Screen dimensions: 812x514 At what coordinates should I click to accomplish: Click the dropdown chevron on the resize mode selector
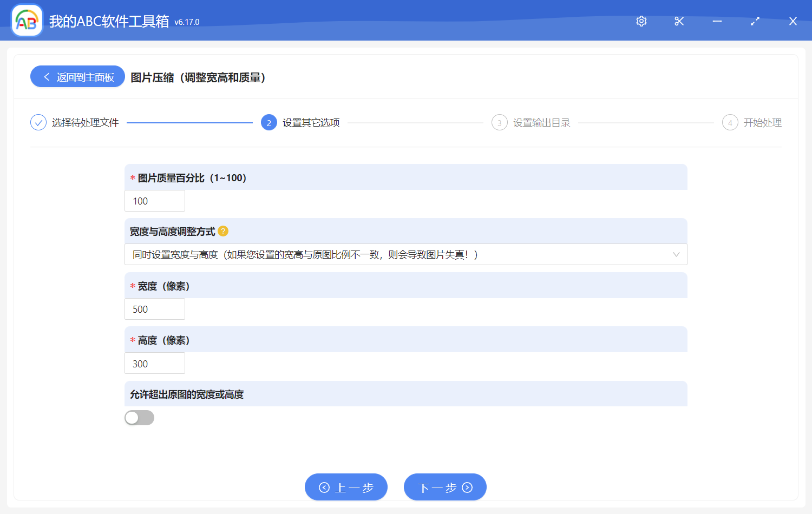(676, 254)
